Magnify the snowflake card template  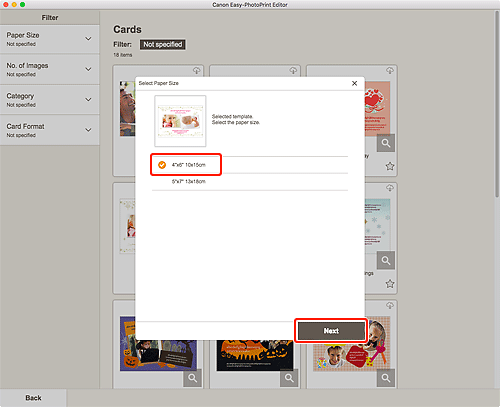pos(386,260)
